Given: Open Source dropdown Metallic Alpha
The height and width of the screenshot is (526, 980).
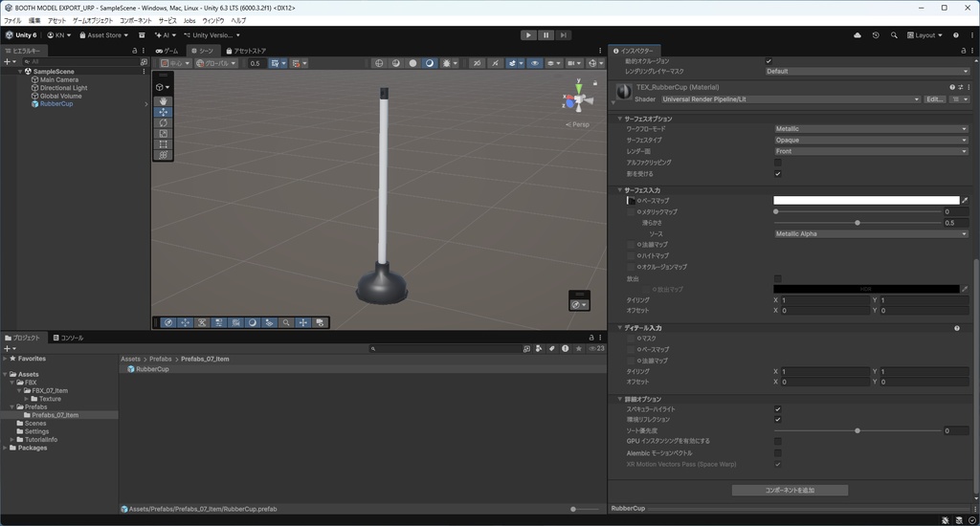Looking at the screenshot, I should [871, 233].
